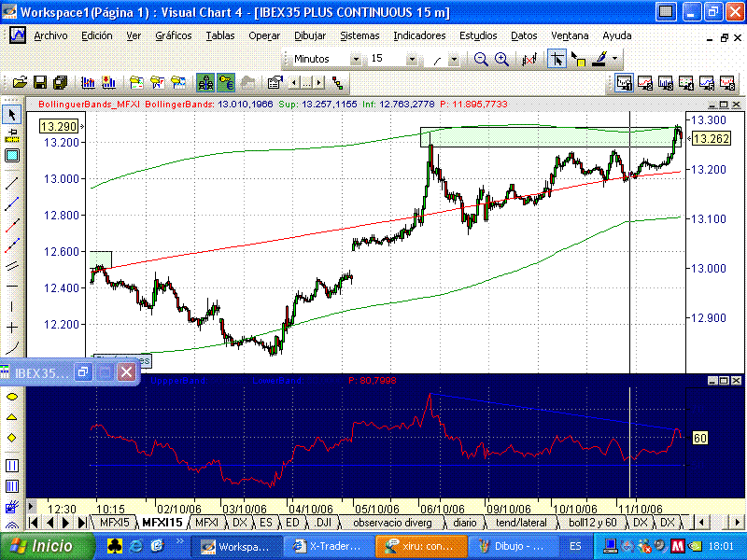Select the all-blue line segment tool
The image size is (747, 560).
point(12,203)
